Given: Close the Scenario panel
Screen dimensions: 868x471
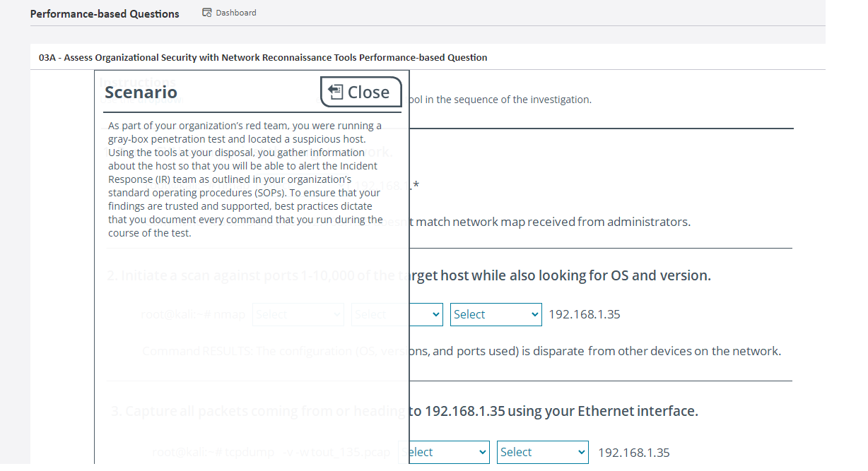Looking at the screenshot, I should pyautogui.click(x=360, y=93).
